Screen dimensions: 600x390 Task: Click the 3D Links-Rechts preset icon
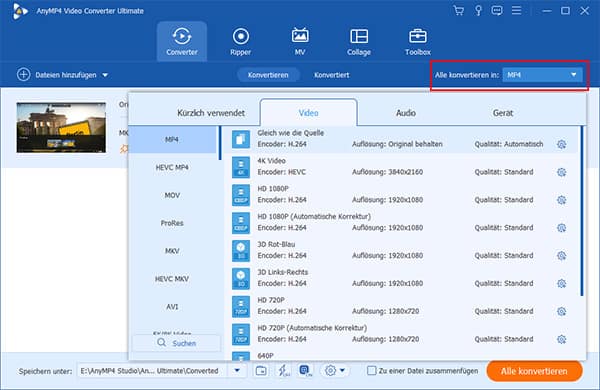click(241, 279)
